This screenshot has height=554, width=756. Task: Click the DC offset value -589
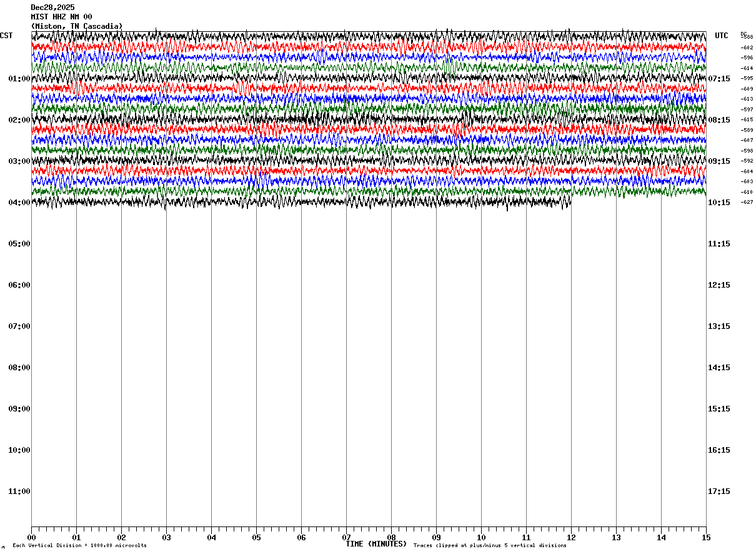(747, 130)
